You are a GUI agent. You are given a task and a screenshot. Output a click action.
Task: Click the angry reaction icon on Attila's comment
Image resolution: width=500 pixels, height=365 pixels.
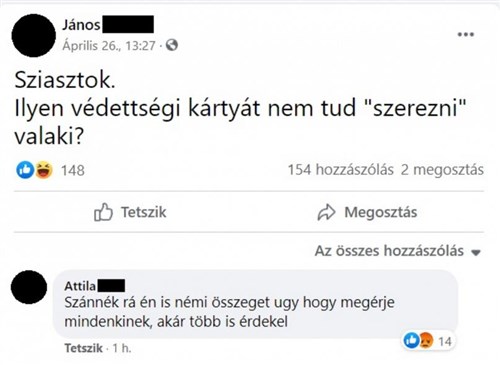tap(426, 341)
